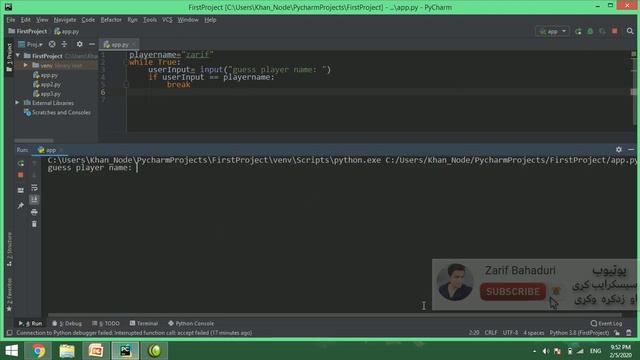Click Python 3.8 interpreter in status bar

point(579,333)
